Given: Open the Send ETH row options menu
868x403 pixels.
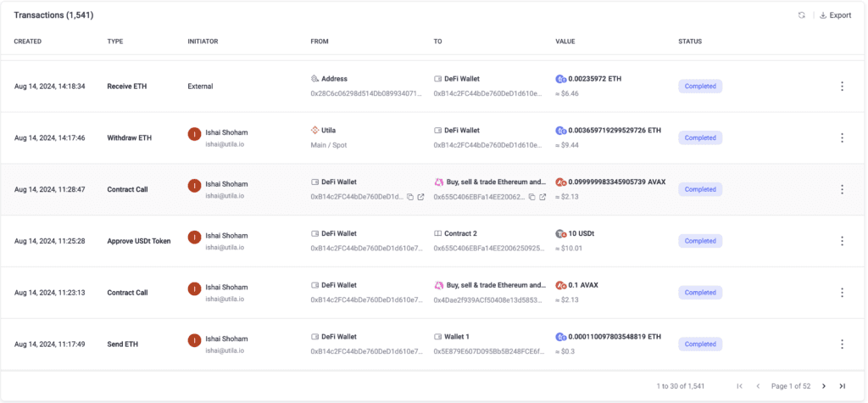Looking at the screenshot, I should tap(842, 344).
